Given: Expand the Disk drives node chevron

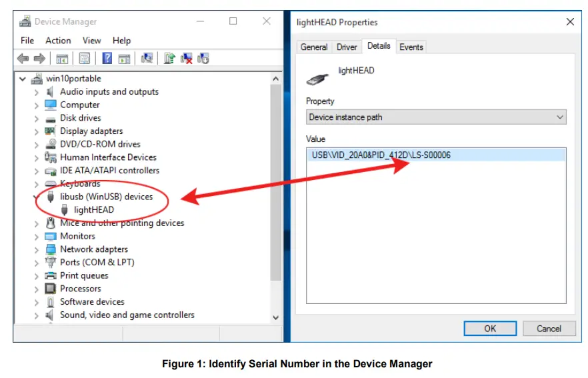Looking at the screenshot, I should (x=36, y=119).
